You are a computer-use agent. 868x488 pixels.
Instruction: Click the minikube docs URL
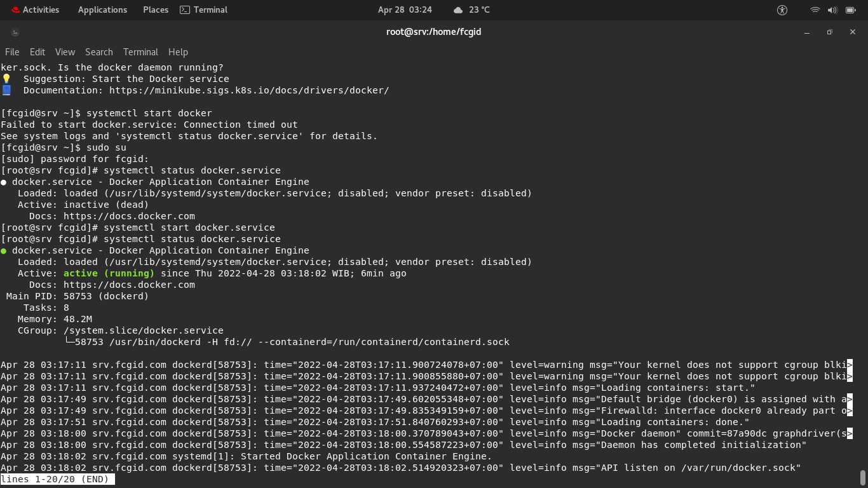tap(249, 90)
